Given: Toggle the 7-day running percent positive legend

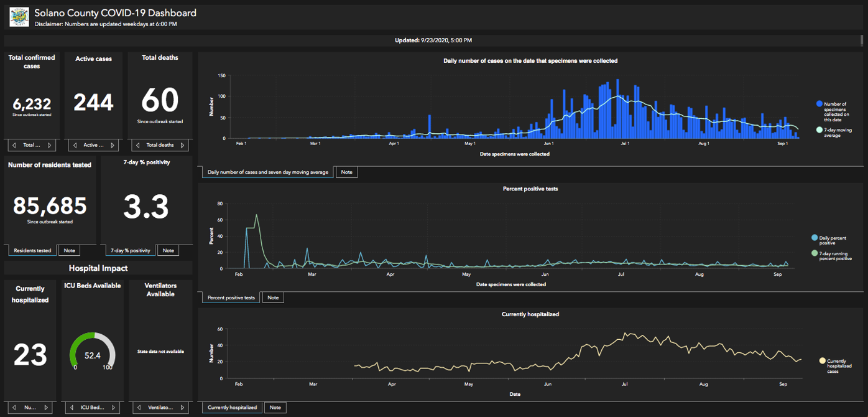Looking at the screenshot, I should point(815,253).
